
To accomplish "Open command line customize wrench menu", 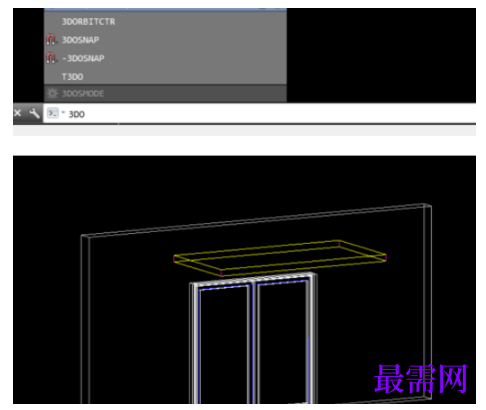I will 34,113.
